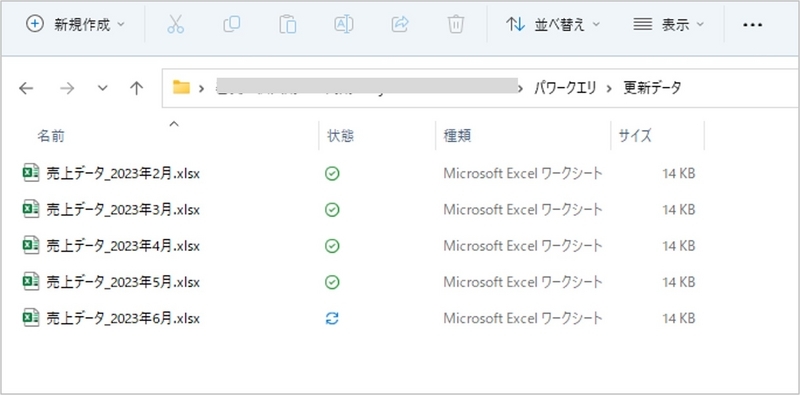Click the Cut scissors icon
The image size is (800, 395).
pos(176,24)
